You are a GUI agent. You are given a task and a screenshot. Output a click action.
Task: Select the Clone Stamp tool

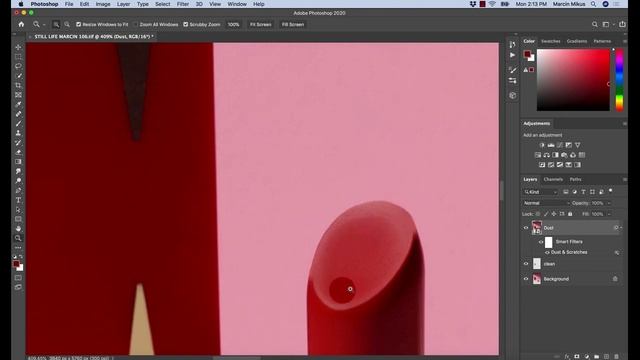pyautogui.click(x=18, y=133)
